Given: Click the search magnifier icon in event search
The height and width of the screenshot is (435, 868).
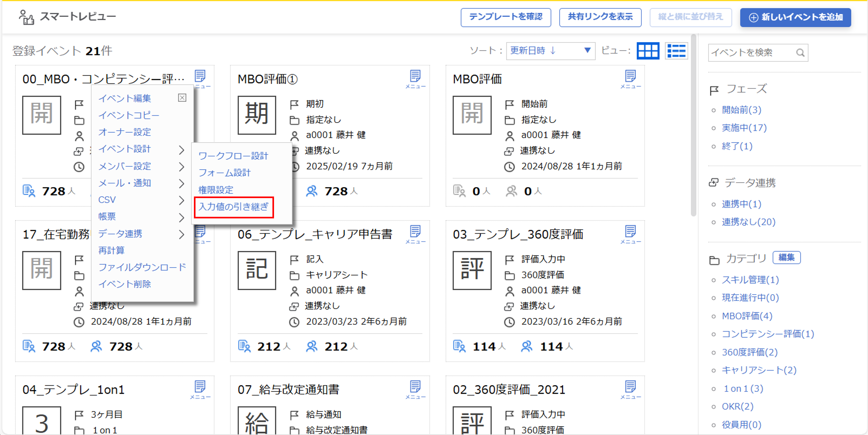Looking at the screenshot, I should 800,52.
